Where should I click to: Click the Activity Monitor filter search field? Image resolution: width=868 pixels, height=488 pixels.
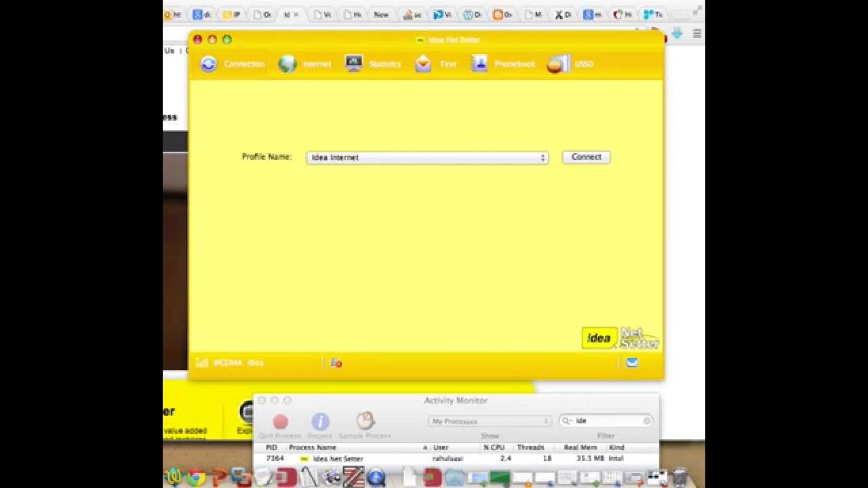606,421
